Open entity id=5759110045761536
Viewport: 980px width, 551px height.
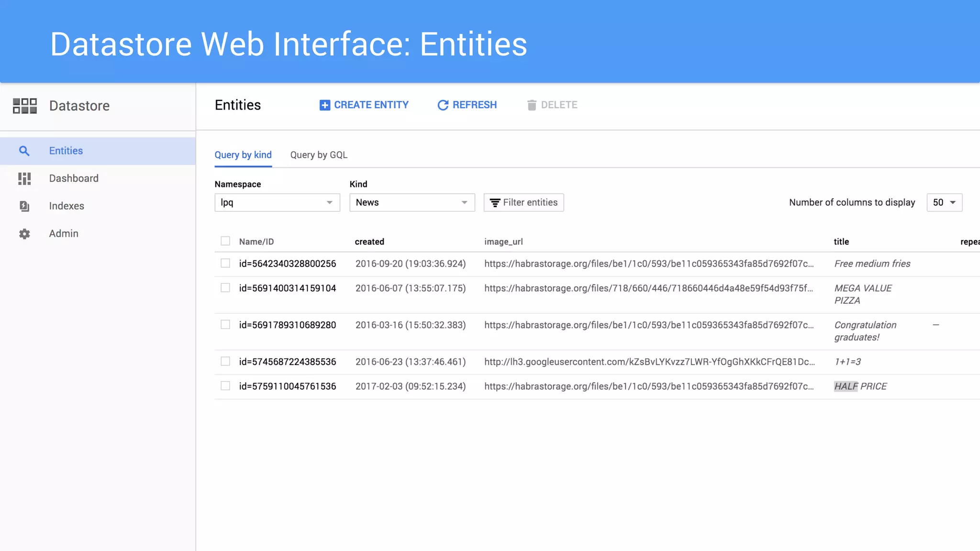click(288, 386)
